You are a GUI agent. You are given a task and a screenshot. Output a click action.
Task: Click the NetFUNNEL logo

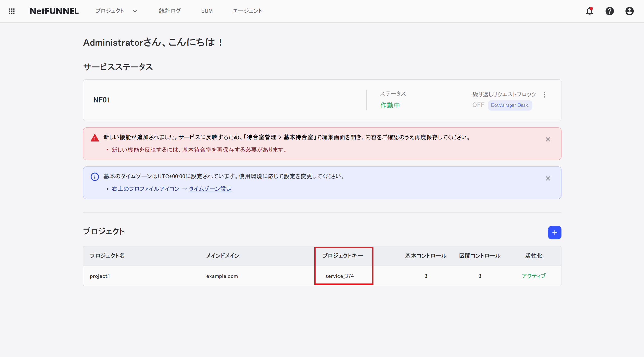(x=54, y=11)
